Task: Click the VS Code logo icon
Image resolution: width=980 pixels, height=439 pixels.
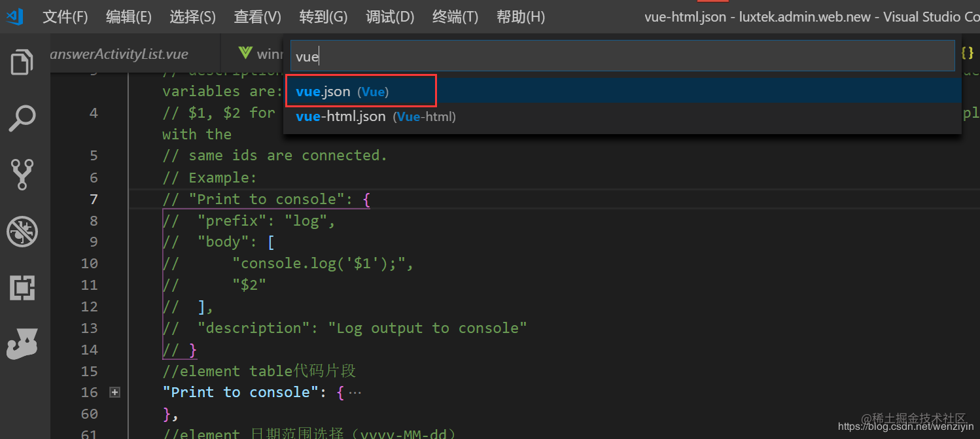Action: [x=14, y=16]
